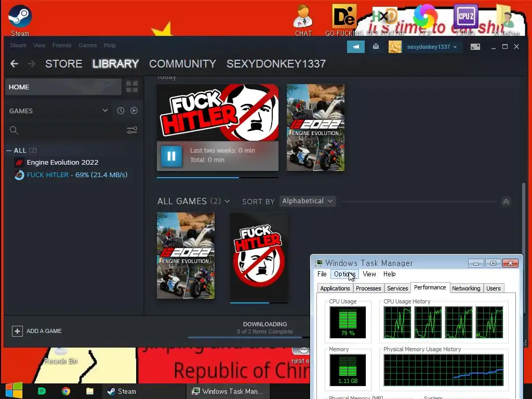Switch library to grid collections view
This screenshot has height=399, width=532.
pos(132,87)
